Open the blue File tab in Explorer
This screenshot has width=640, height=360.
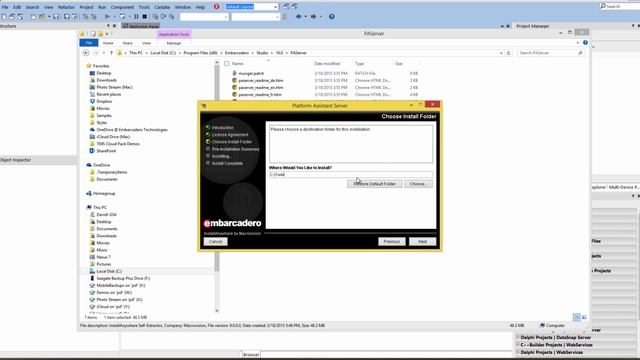tap(89, 42)
